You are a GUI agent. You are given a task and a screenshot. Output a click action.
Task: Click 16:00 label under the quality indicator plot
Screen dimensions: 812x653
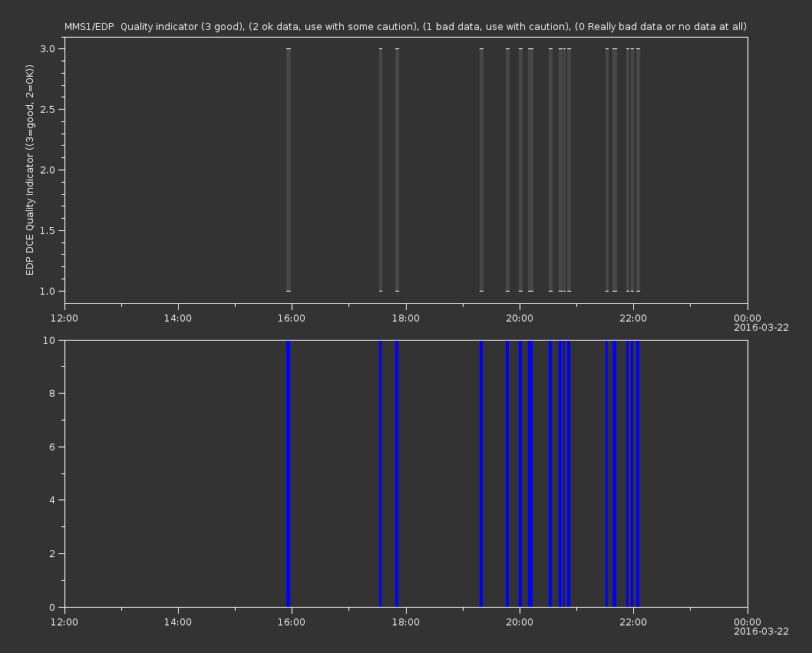(x=292, y=318)
